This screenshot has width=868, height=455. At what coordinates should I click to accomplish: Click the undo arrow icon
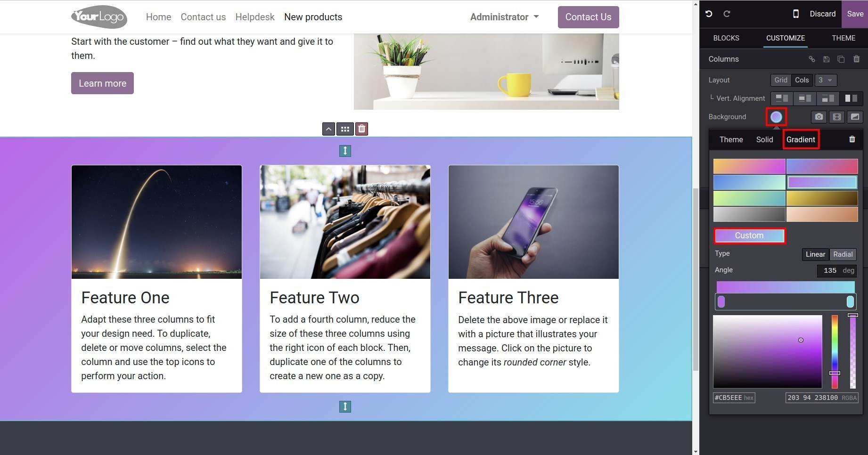709,14
